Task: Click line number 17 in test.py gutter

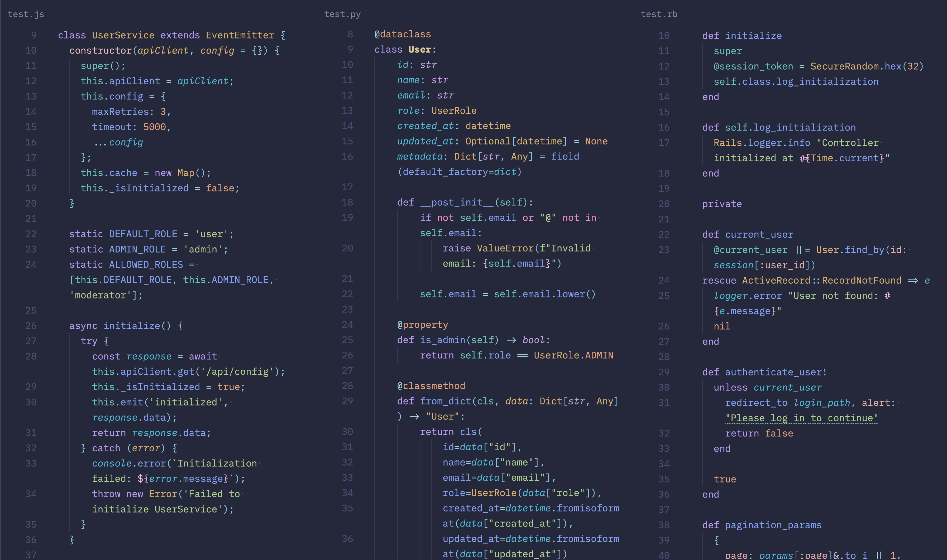Action: (x=347, y=187)
